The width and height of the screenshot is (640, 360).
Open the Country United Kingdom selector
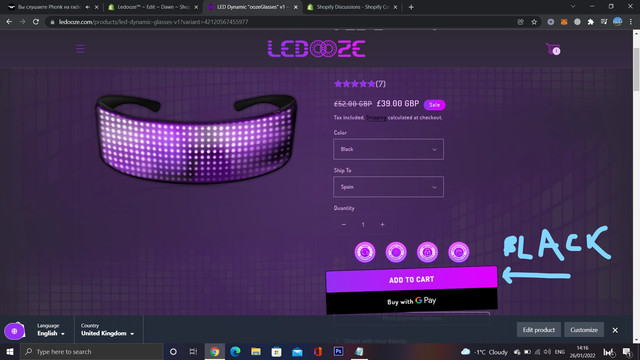click(x=107, y=330)
